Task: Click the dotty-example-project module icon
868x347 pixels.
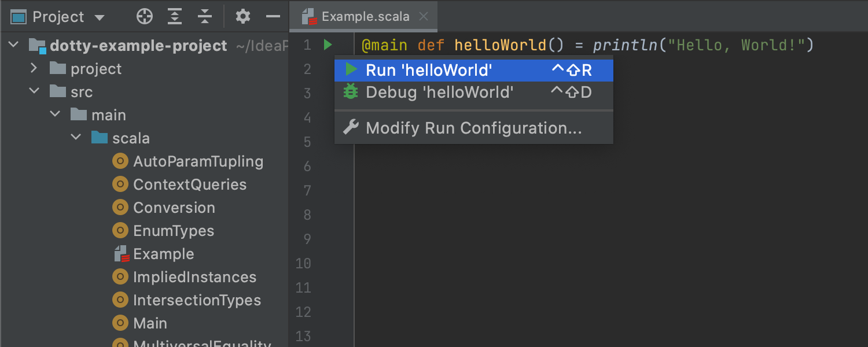Action: pos(38,46)
